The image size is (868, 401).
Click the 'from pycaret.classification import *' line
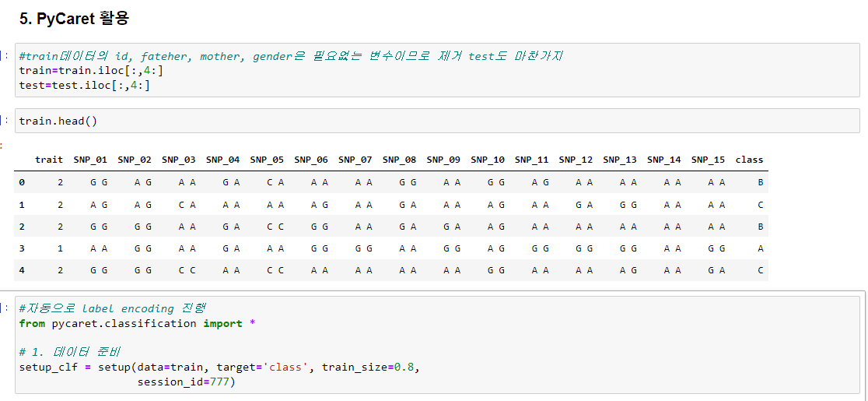[137, 323]
